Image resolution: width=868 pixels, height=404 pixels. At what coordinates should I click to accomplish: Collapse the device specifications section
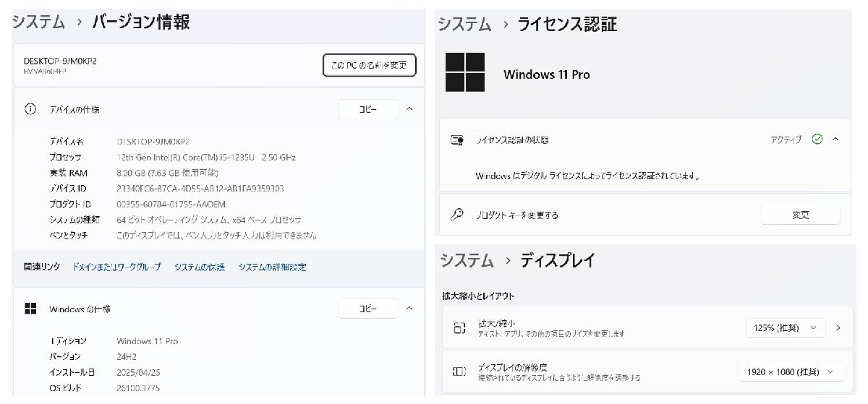point(409,109)
